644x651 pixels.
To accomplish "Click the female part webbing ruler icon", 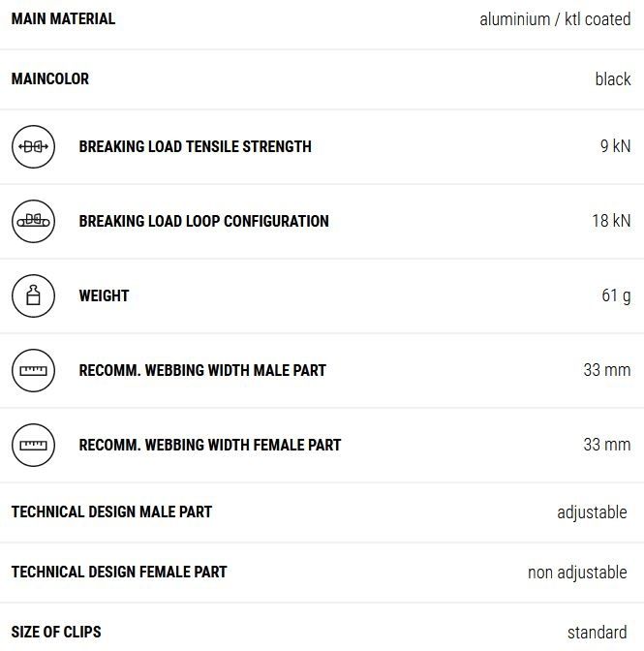I will 34,446.
